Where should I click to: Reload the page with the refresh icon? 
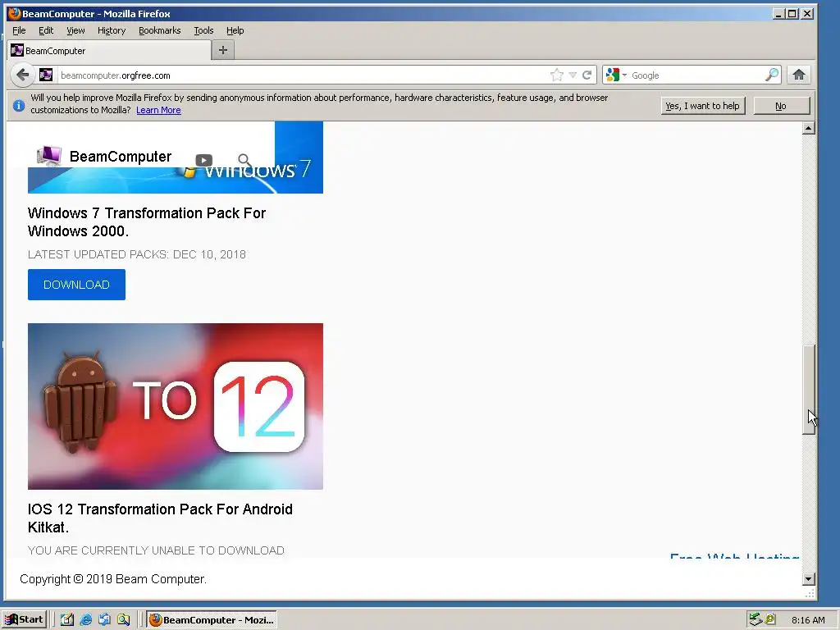tap(587, 75)
